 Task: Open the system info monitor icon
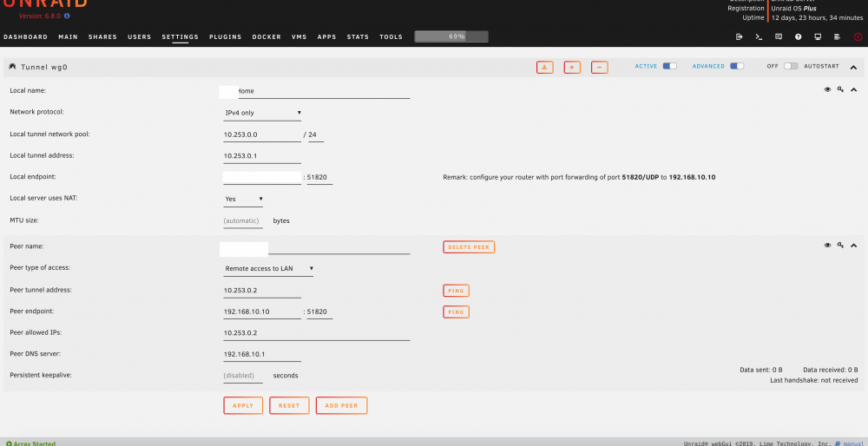tap(818, 37)
